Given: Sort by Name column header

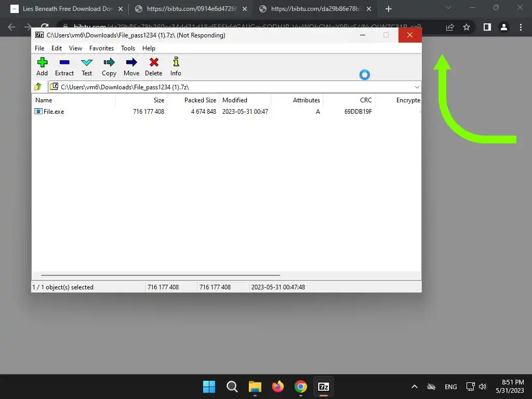Looking at the screenshot, I should coord(74,100).
